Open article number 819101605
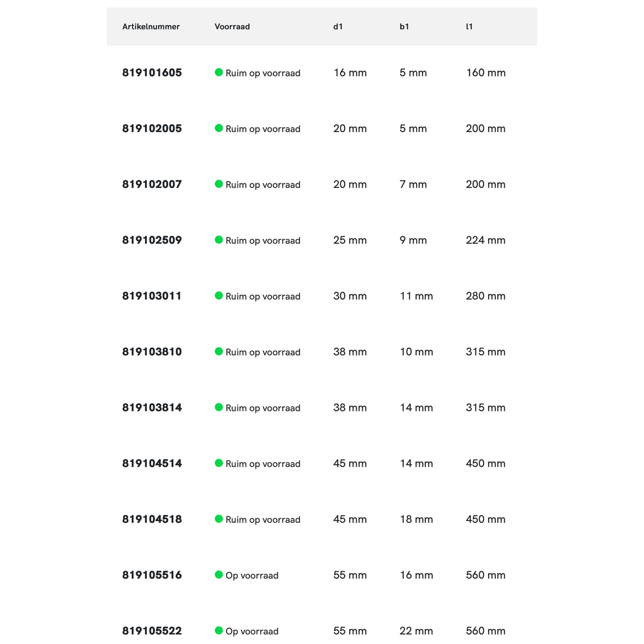Screen dimensions: 644x644 coord(152,73)
